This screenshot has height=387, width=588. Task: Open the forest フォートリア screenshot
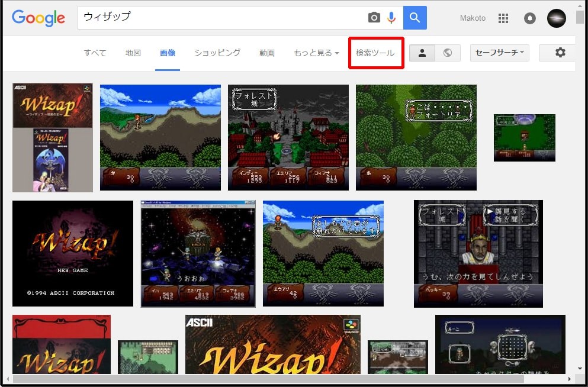416,137
